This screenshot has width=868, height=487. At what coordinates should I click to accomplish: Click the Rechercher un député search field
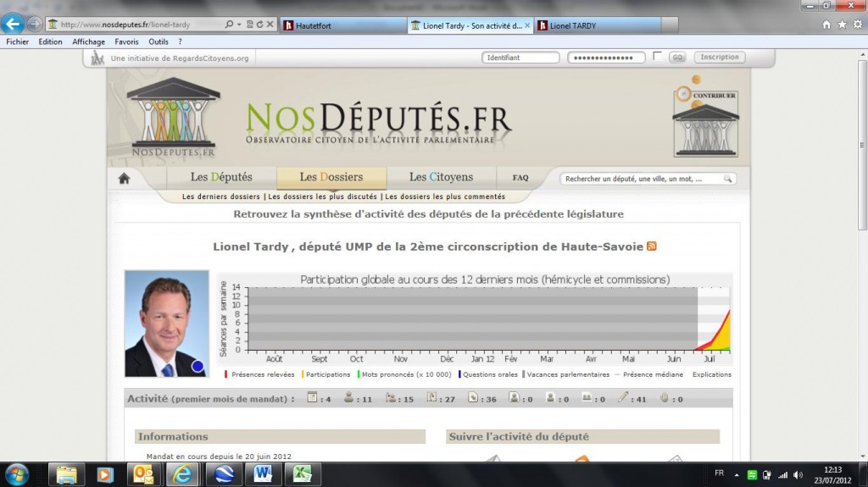click(648, 179)
